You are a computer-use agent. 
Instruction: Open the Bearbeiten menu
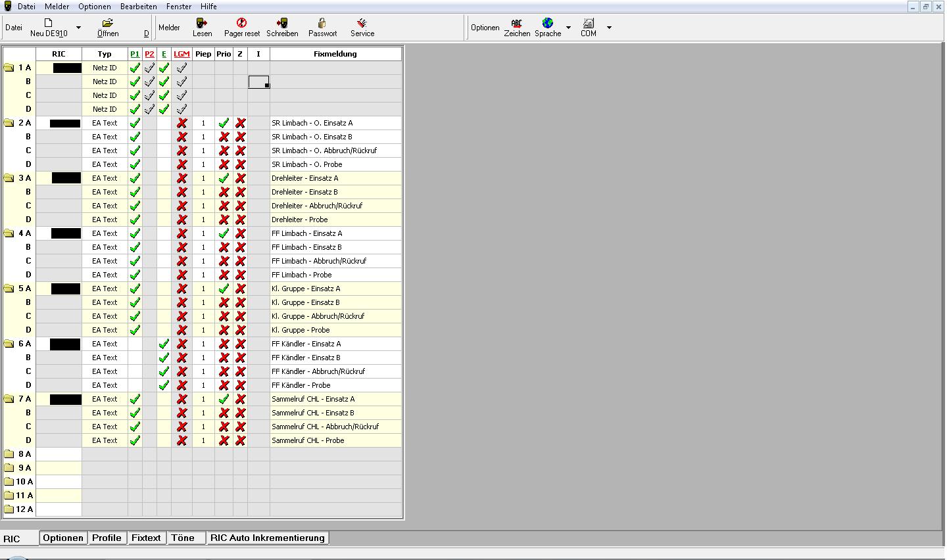tap(138, 7)
